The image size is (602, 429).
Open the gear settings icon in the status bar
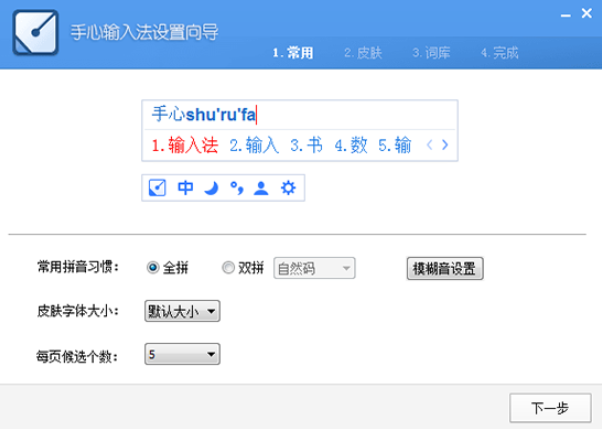coord(288,187)
